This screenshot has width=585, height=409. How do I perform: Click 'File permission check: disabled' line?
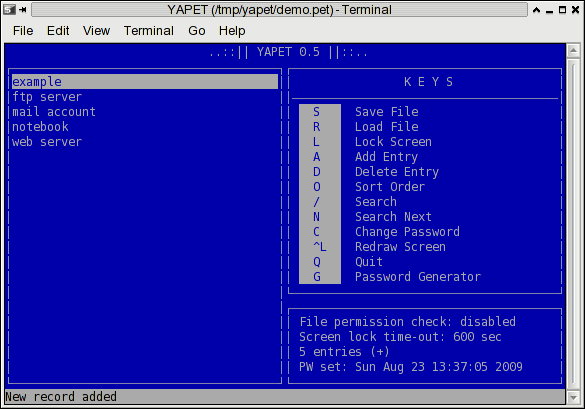[x=407, y=322]
